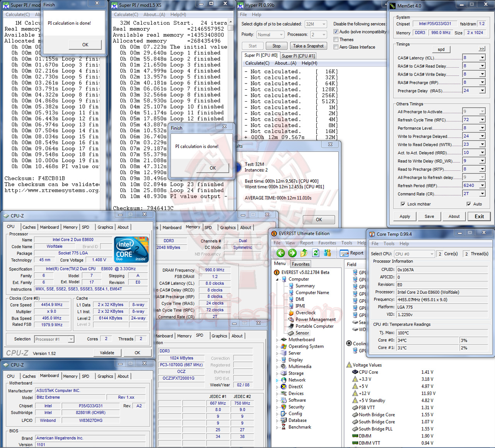The image size is (495, 448).
Task: Open the Precharge Delay (tRAS) dropdown
Action: pyautogui.click(x=482, y=91)
